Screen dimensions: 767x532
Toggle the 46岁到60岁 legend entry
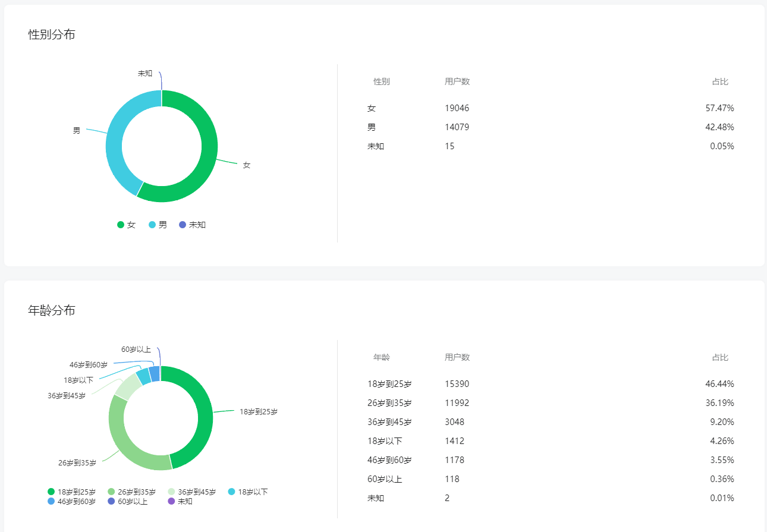click(x=71, y=501)
